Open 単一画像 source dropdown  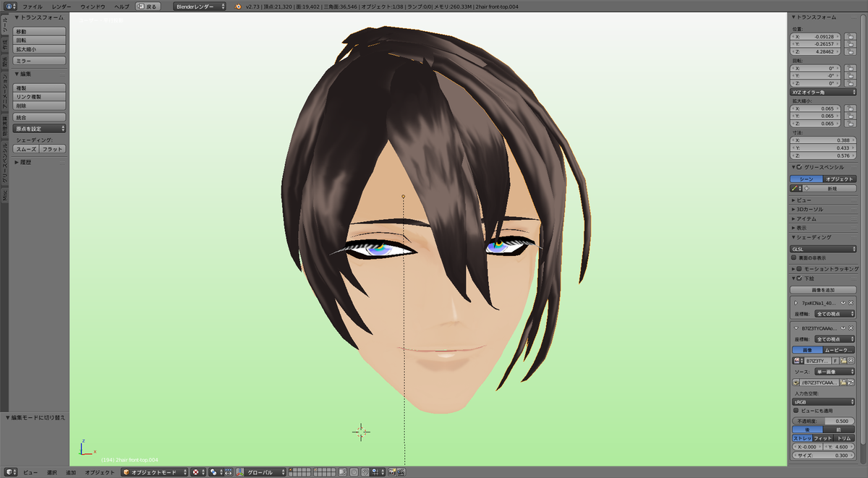pyautogui.click(x=835, y=372)
